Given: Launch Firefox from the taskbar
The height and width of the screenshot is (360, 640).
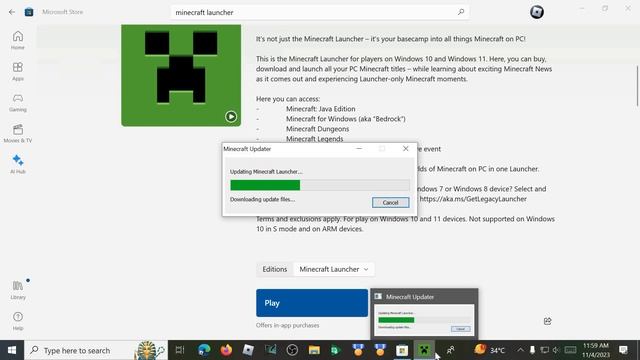Looking at the screenshot, I should (x=226, y=350).
